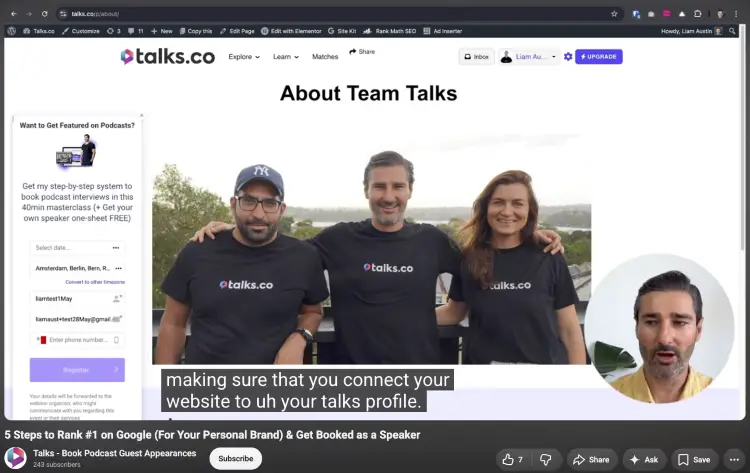
Task: Open more actions three-dot button
Action: (x=735, y=460)
